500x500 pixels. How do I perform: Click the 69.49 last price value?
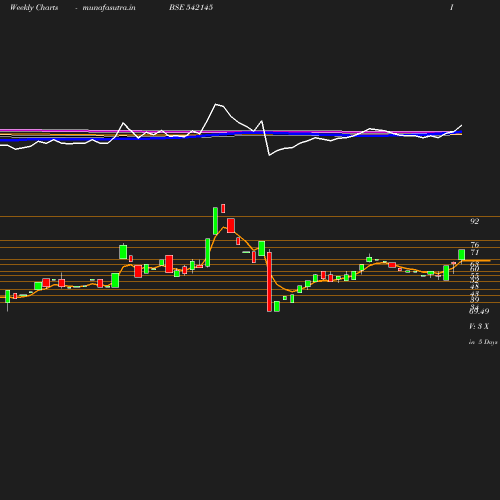(479, 311)
